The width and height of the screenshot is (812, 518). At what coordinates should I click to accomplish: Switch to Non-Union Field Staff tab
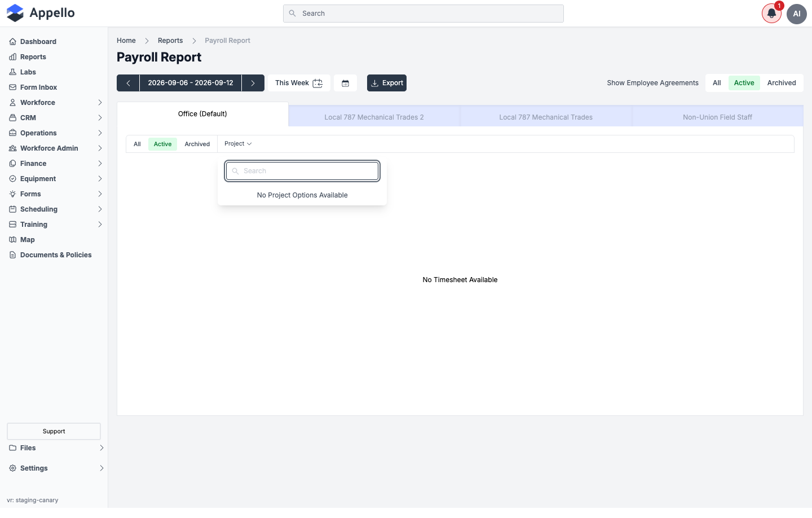coord(717,117)
